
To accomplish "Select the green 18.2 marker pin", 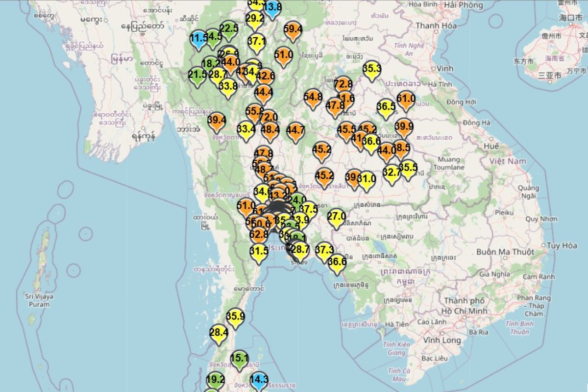I will click(210, 66).
